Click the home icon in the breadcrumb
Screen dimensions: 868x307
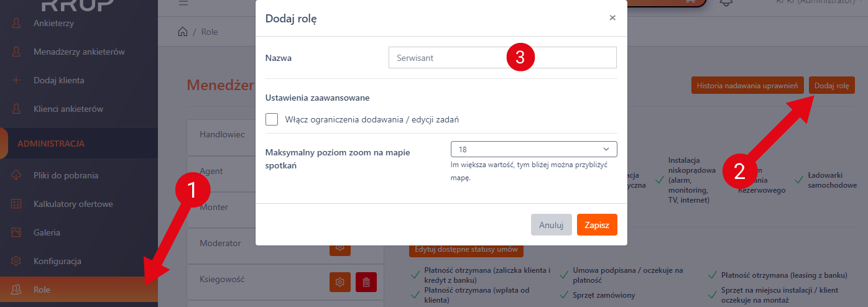pyautogui.click(x=183, y=32)
